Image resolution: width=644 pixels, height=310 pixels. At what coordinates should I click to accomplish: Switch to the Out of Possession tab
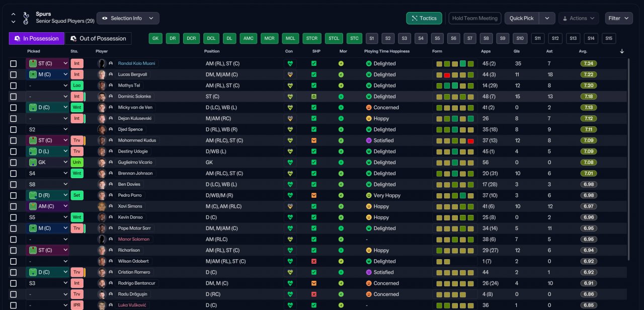coord(98,38)
